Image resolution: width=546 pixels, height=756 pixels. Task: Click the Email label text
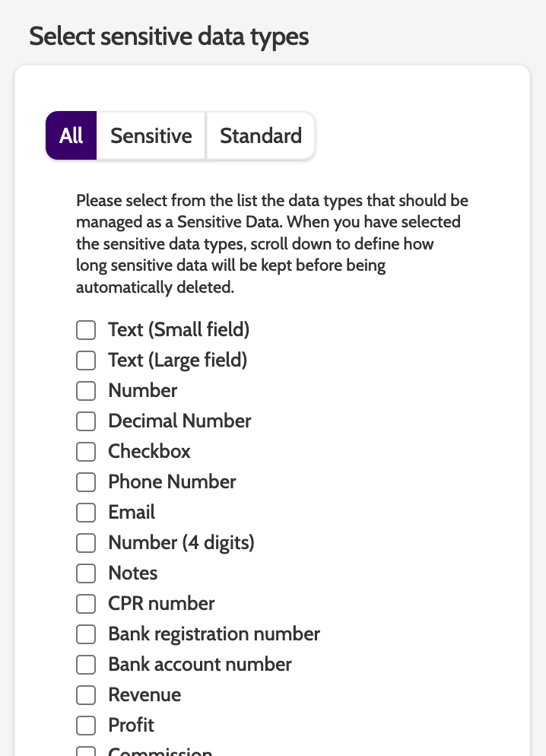tap(132, 513)
